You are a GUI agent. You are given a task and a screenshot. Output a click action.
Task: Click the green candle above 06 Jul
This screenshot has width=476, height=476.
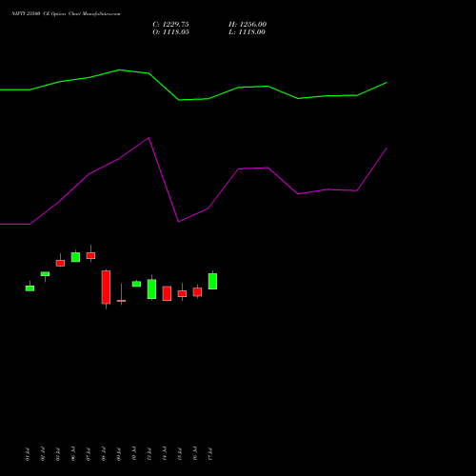pyautogui.click(x=75, y=257)
